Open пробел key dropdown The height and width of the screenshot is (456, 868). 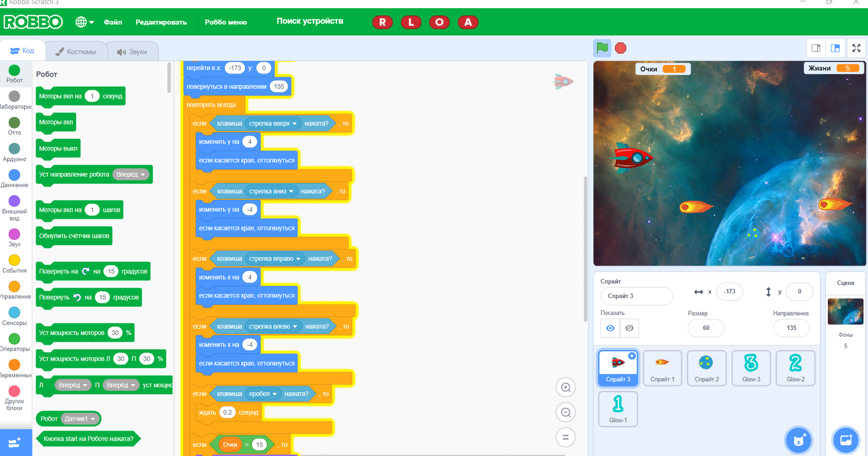tap(263, 394)
